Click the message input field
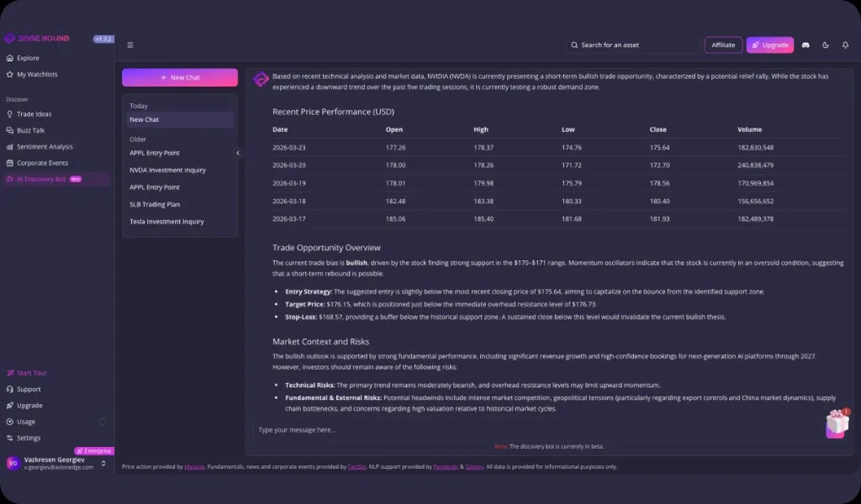This screenshot has height=504, width=861. (504, 429)
